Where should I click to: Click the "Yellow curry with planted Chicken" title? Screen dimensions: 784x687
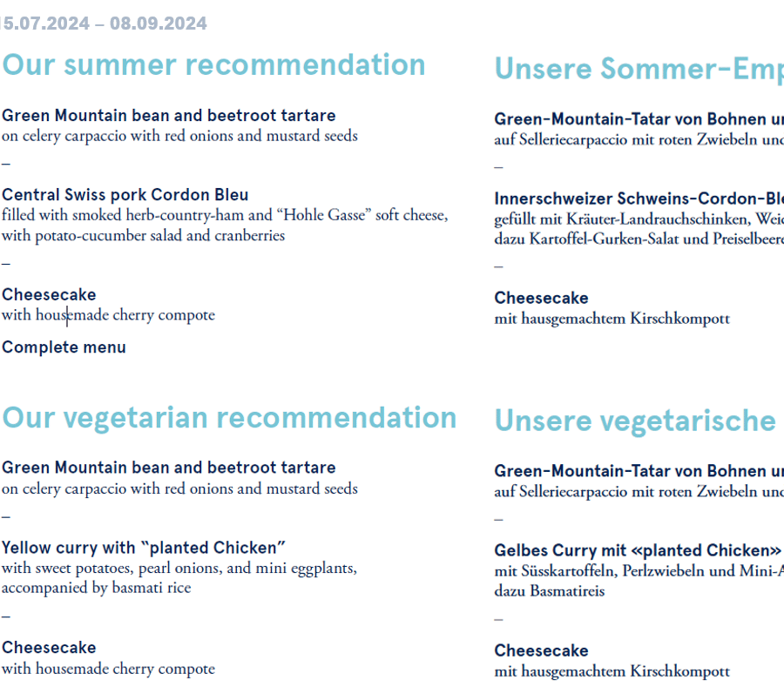pyautogui.click(x=144, y=548)
